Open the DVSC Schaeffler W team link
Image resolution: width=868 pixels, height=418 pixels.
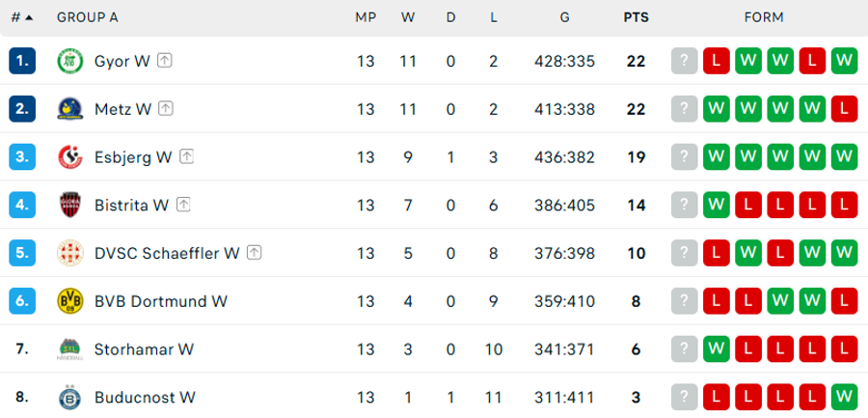167,253
